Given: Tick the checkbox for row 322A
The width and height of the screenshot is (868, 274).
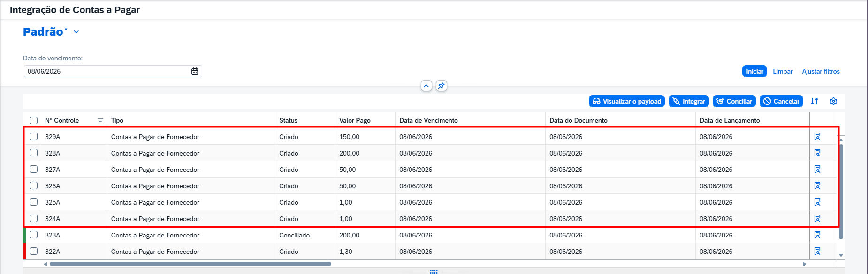Looking at the screenshot, I should coord(34,251).
